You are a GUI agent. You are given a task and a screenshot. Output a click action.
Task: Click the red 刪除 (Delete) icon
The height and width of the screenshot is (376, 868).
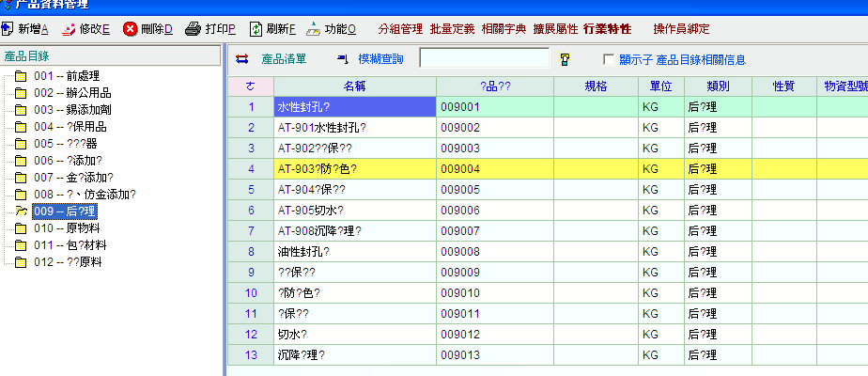(131, 29)
